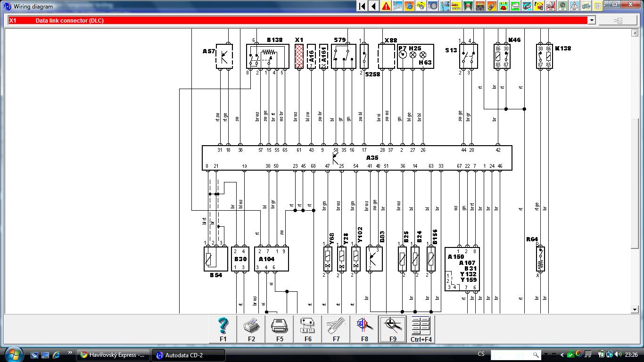Jump to first page arrow icon

coord(362,6)
